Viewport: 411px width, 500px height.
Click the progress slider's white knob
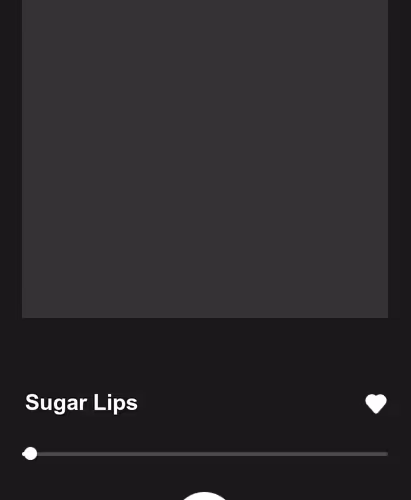tap(31, 454)
